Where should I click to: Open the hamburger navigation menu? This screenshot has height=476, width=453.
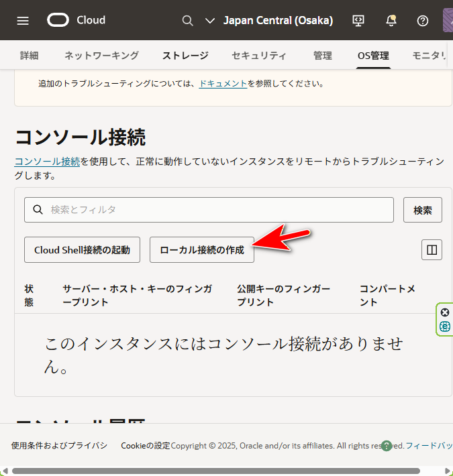coord(23,20)
